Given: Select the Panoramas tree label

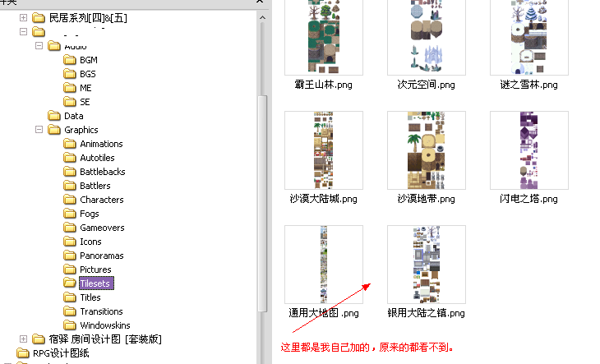Looking at the screenshot, I should 102,256.
